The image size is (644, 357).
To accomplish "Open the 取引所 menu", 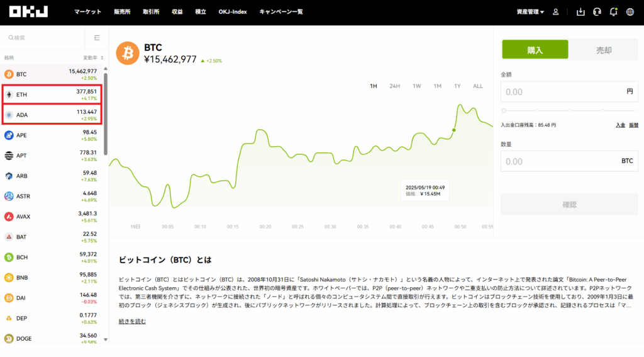I will 151,12.
